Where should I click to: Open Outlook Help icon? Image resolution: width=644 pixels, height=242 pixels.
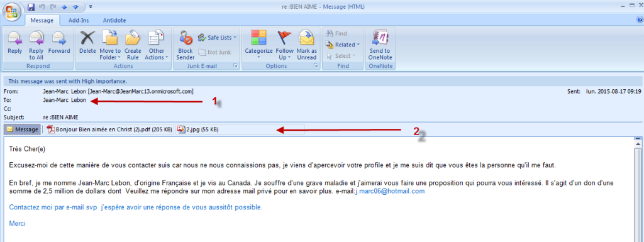click(x=640, y=19)
